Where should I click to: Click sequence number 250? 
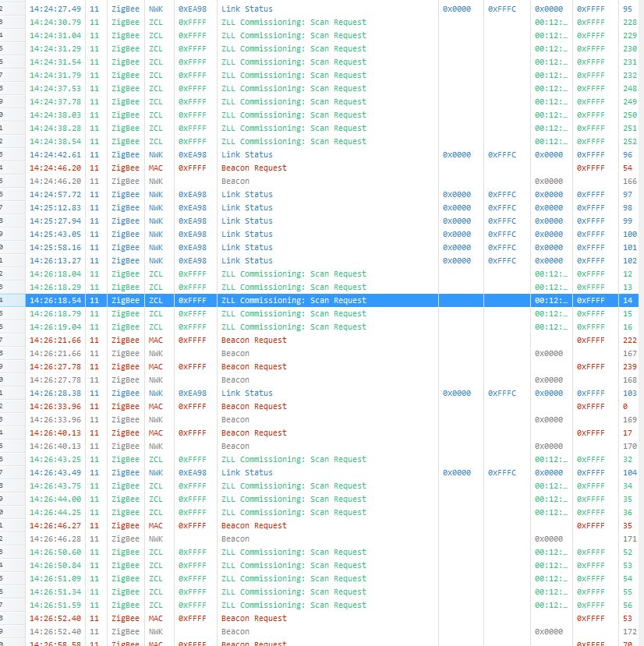click(629, 115)
